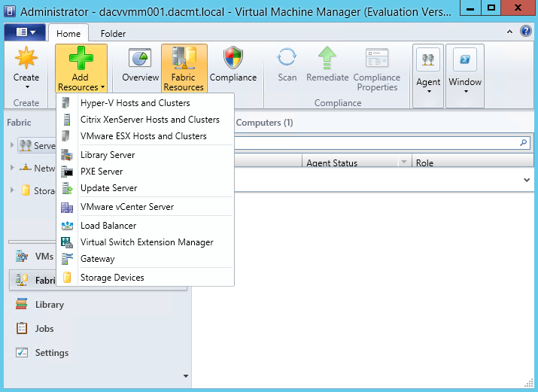Image resolution: width=538 pixels, height=392 pixels.
Task: Choose Storage Devices from the menu
Action: [145, 278]
